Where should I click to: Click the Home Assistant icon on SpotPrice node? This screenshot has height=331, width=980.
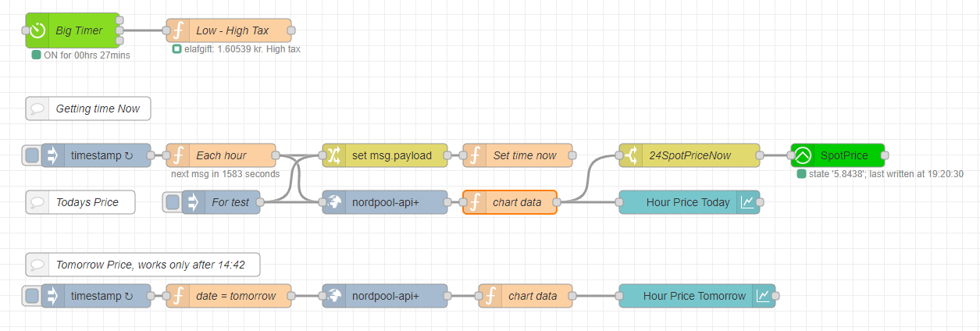[802, 155]
